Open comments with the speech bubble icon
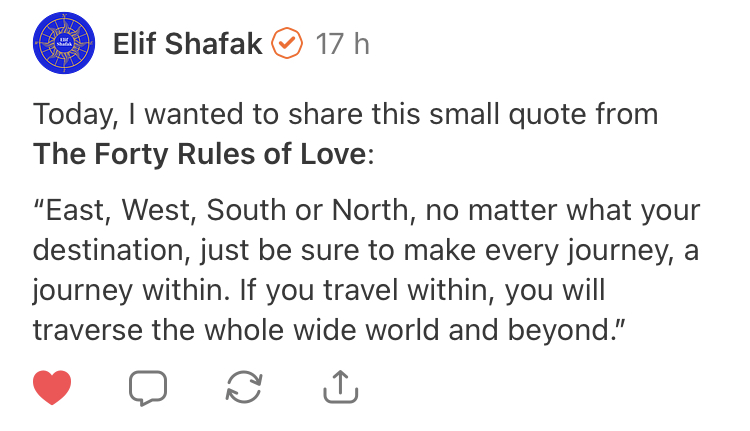This screenshot has width=750, height=431. [147, 388]
